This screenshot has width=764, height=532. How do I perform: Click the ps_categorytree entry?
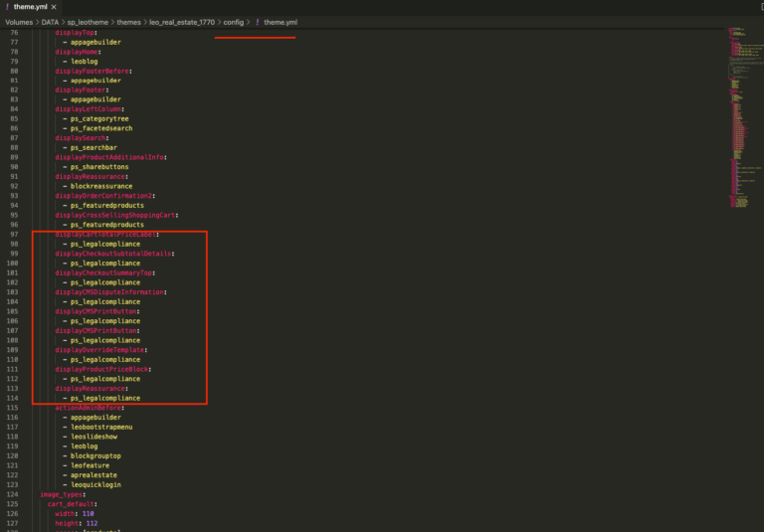(99, 119)
